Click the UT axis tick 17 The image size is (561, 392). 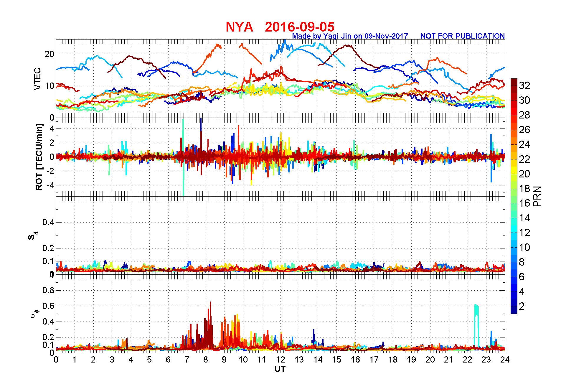pyautogui.click(x=374, y=360)
